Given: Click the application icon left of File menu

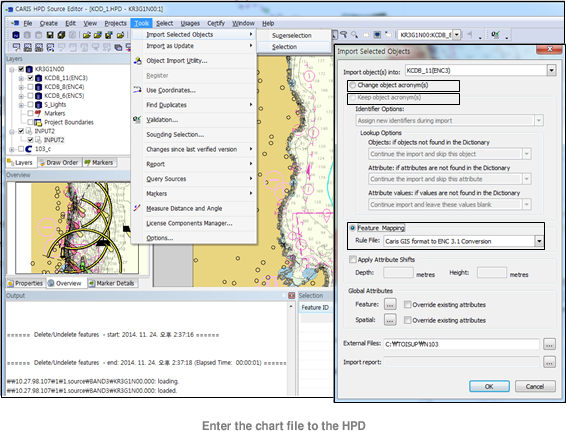Looking at the screenshot, I should click(15, 23).
